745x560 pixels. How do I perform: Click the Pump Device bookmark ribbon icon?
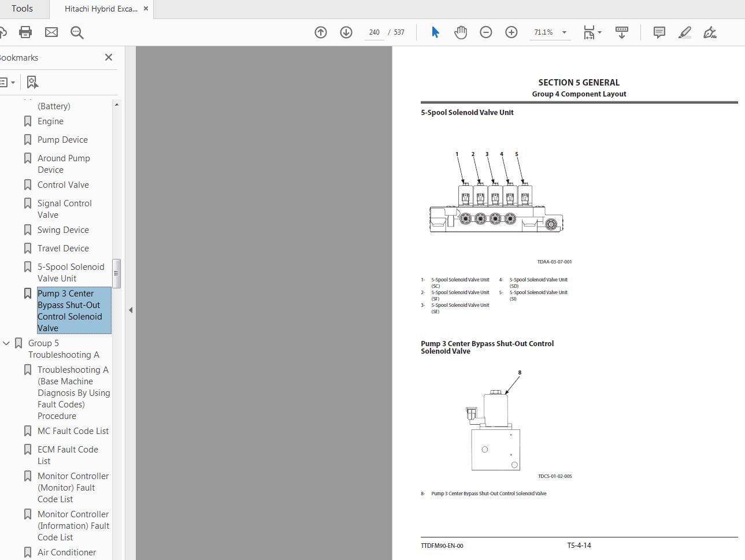click(x=27, y=140)
